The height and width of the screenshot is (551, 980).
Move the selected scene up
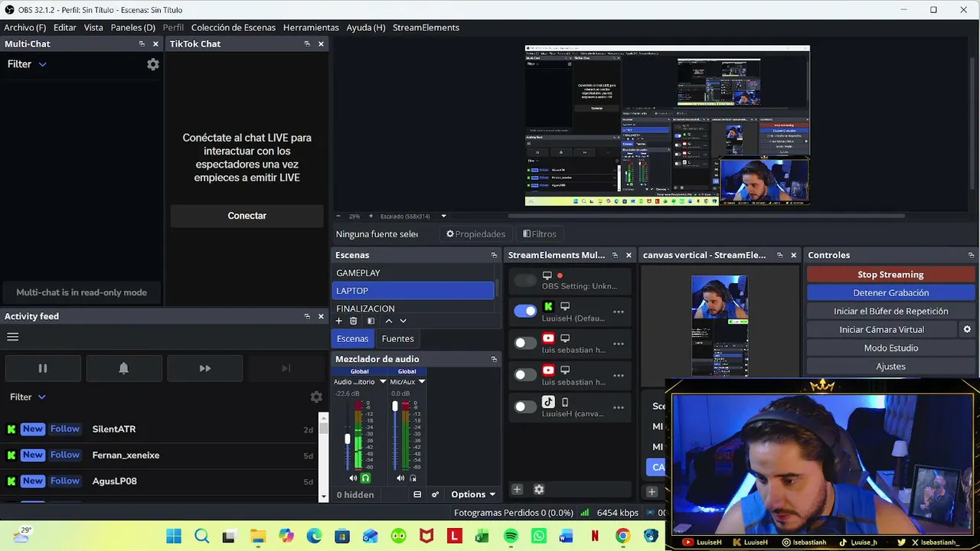point(389,321)
